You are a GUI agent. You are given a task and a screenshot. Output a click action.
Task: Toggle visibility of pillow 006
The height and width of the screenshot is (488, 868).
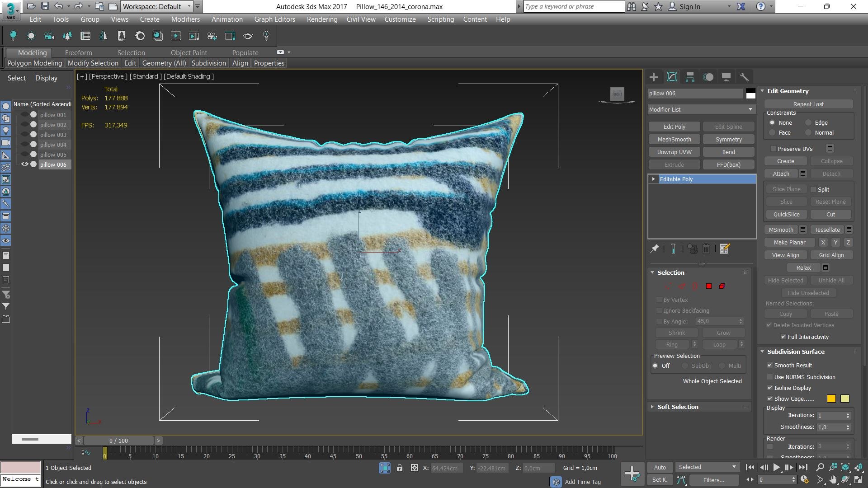coord(25,164)
